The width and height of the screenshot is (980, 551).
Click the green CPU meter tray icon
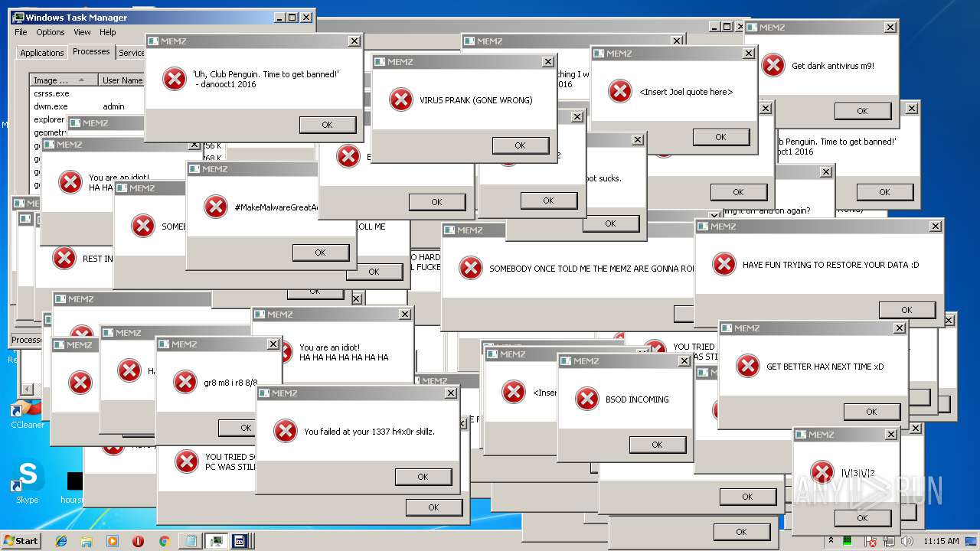(848, 541)
